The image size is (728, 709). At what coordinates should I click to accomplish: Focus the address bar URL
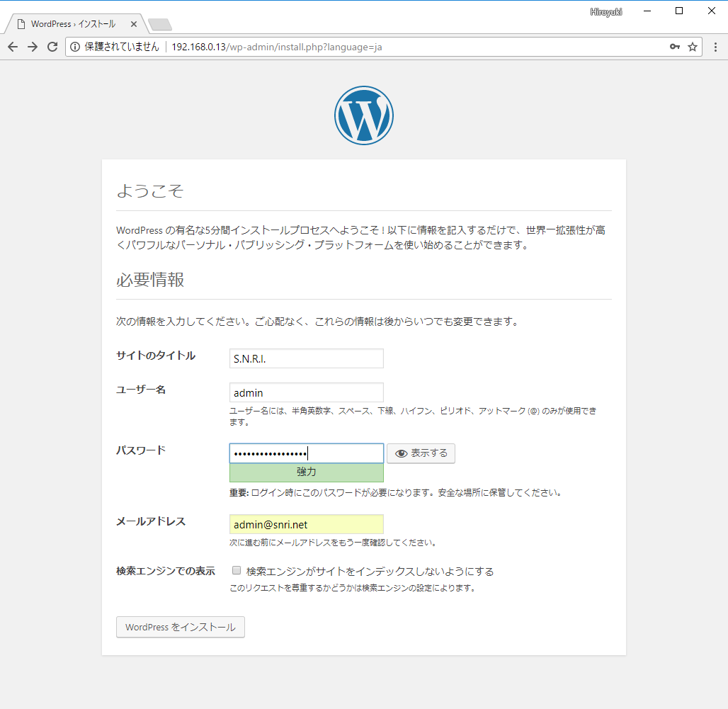(x=277, y=47)
